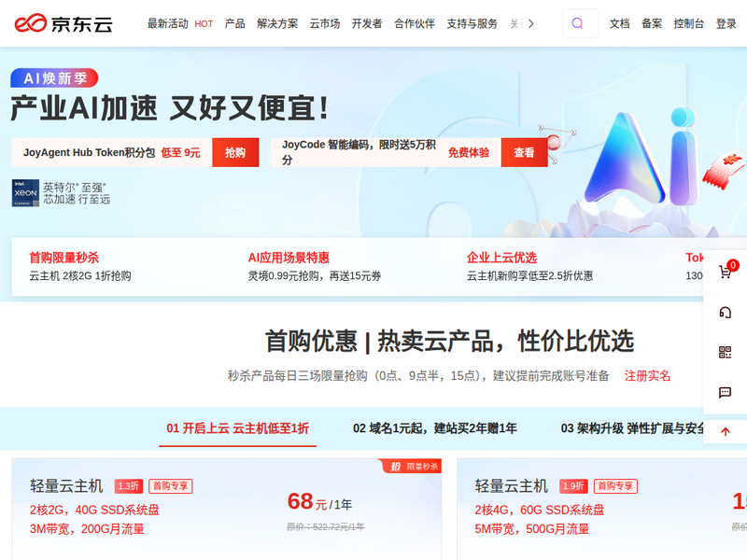Click the AI焕新季 badge

point(54,78)
